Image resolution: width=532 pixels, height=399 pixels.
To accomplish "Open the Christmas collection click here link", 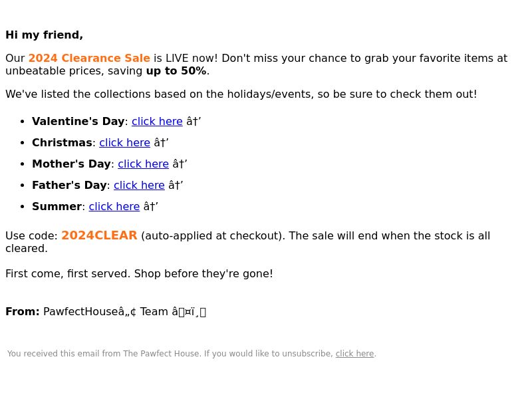I will pyautogui.click(x=124, y=143).
